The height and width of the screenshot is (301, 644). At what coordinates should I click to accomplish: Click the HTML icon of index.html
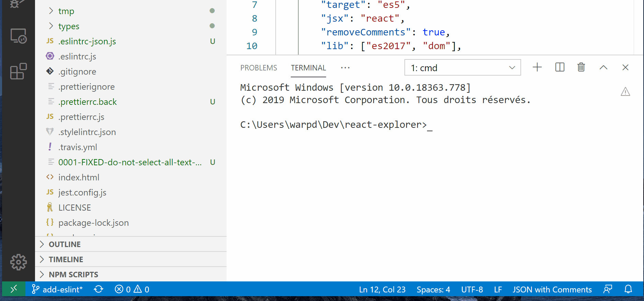[x=50, y=177]
